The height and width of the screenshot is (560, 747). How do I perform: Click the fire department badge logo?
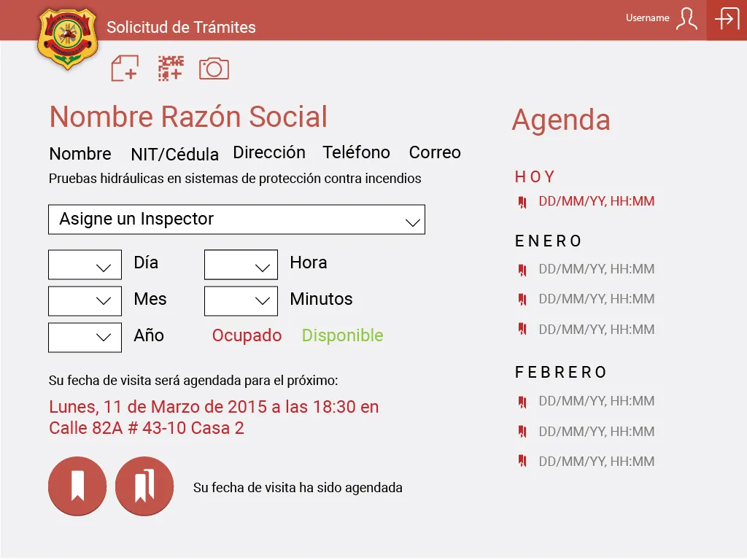pyautogui.click(x=67, y=39)
